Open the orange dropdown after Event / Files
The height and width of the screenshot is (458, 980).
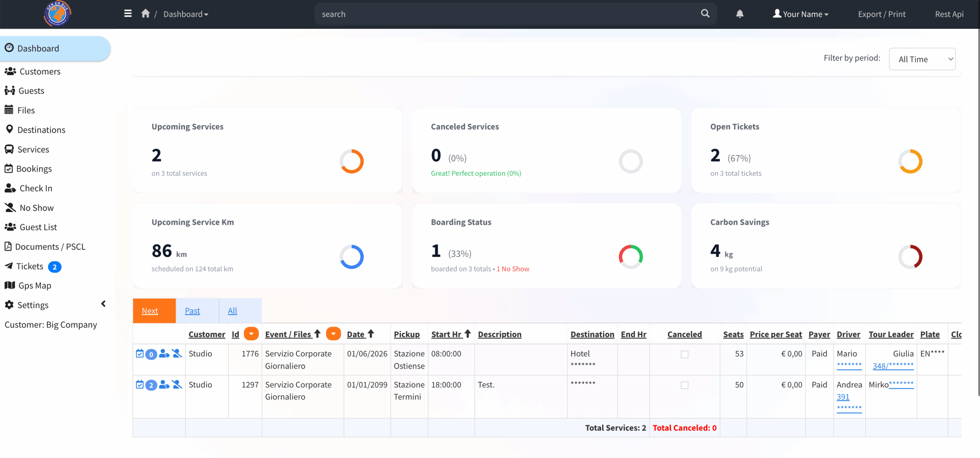[333, 334]
